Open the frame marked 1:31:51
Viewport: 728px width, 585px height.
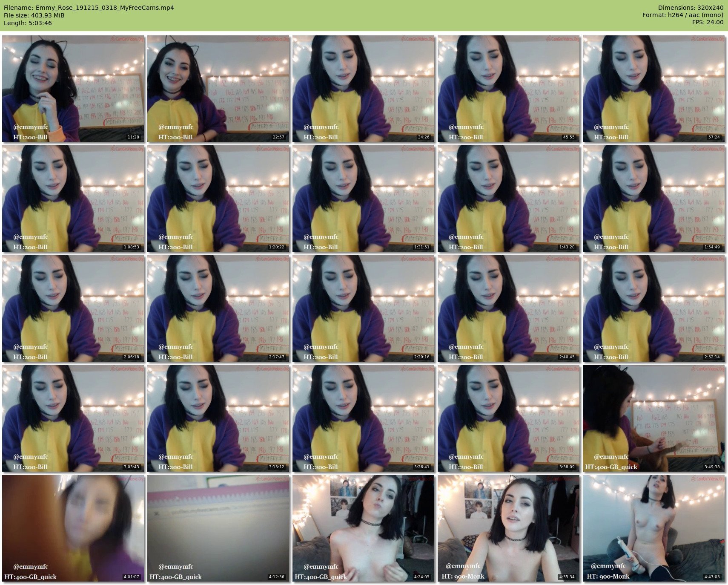[363, 199]
